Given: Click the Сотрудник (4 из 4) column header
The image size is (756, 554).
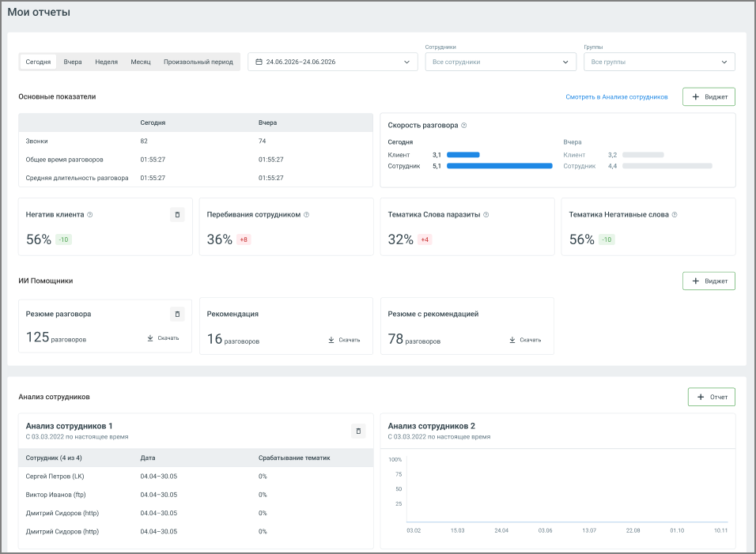Looking at the screenshot, I should point(54,458).
